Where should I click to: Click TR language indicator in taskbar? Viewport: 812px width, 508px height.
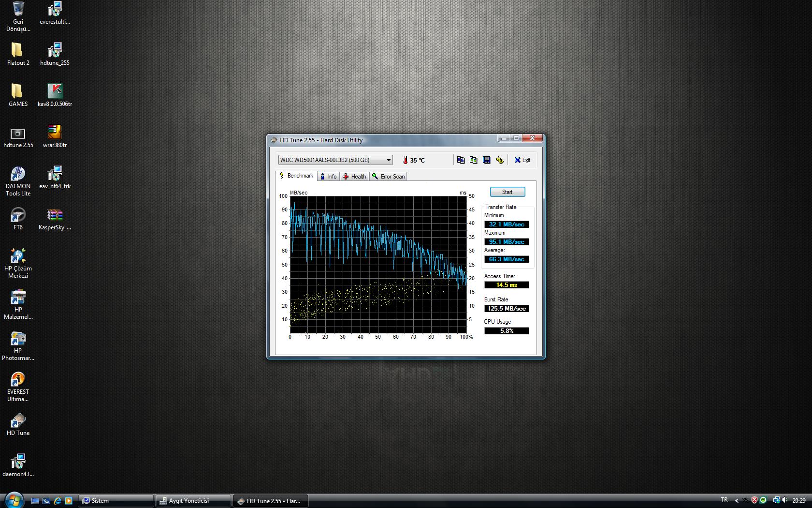pyautogui.click(x=724, y=500)
